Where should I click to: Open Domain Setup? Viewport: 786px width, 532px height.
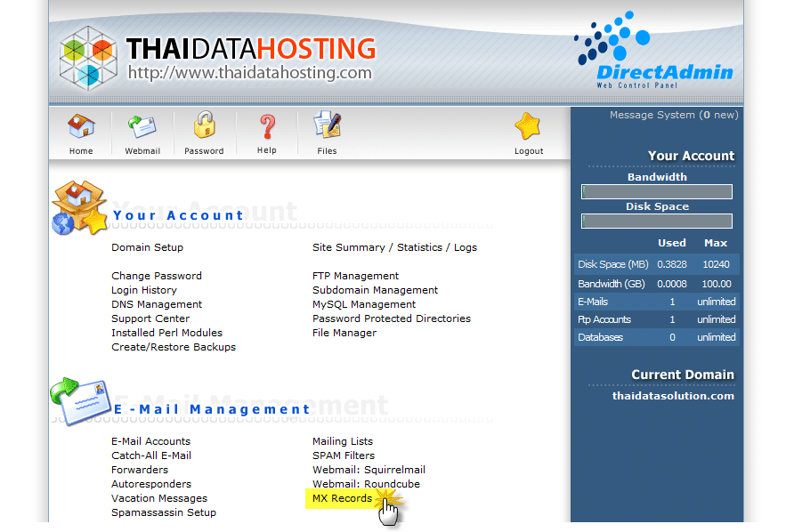click(x=147, y=247)
